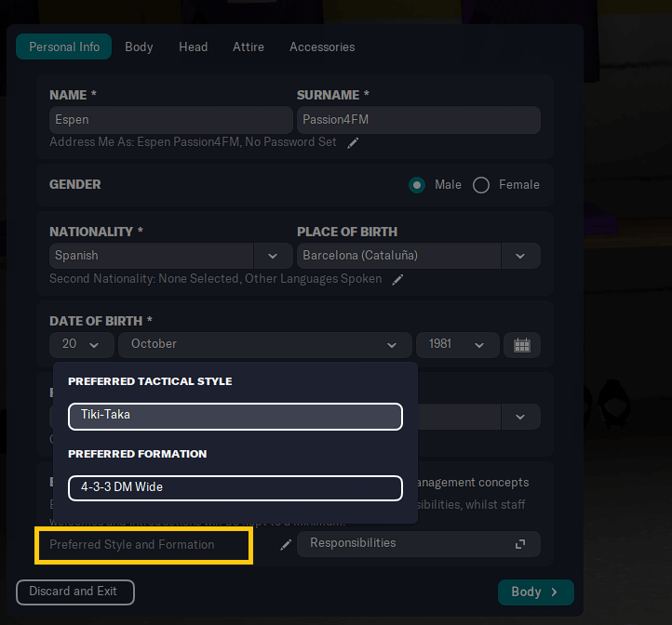This screenshot has width=672, height=625.
Task: Expand the Nationality dropdown chevron
Action: (x=273, y=256)
